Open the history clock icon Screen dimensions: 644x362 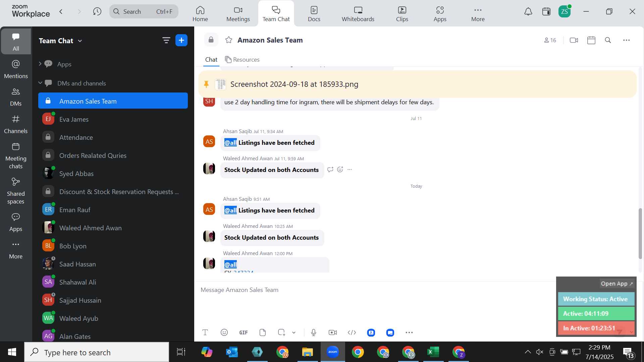(x=97, y=12)
